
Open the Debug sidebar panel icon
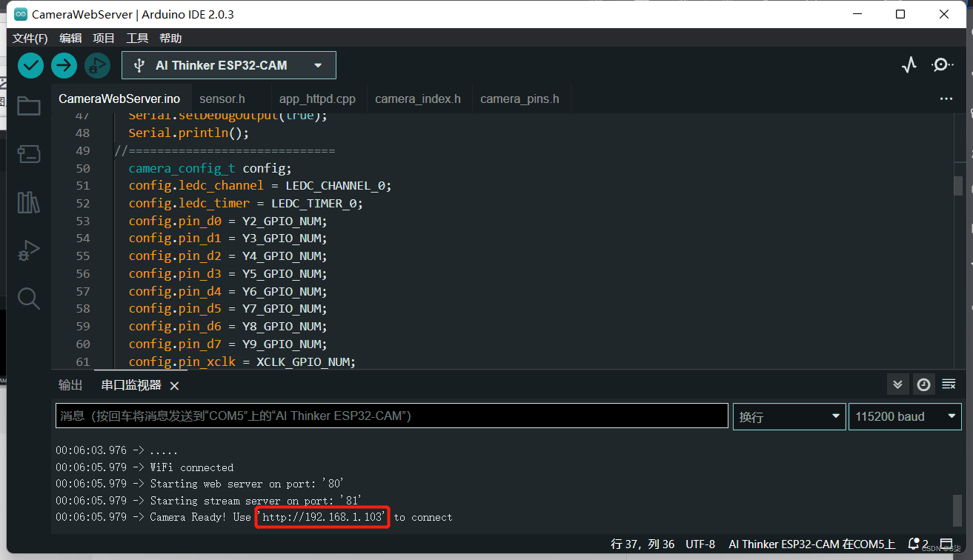tap(29, 250)
